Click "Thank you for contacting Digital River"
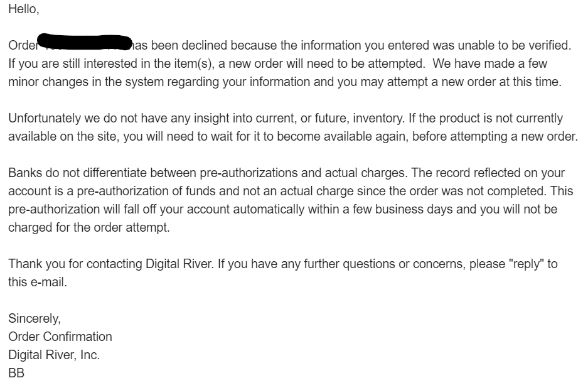The image size is (588, 383). click(x=110, y=264)
